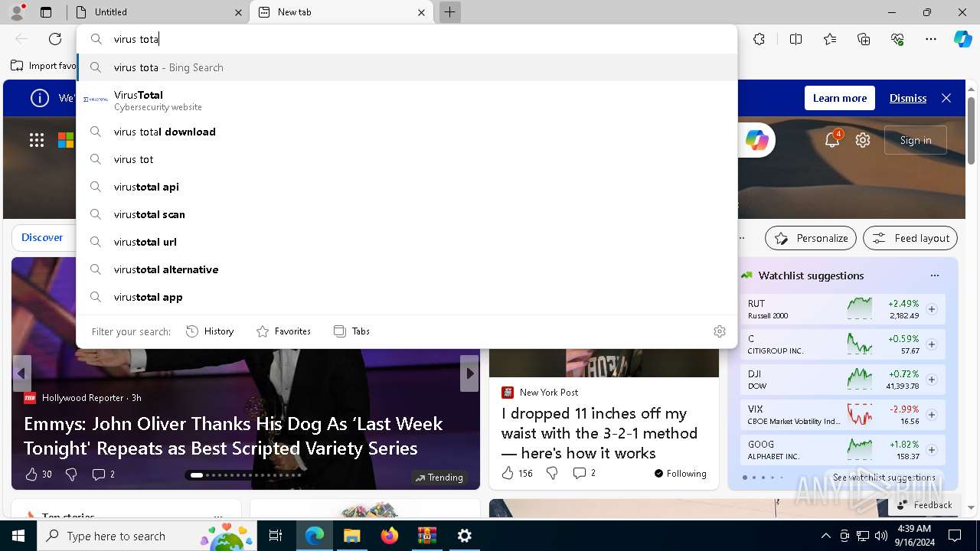
Task: Select the Discover feed tab
Action: pos(42,238)
